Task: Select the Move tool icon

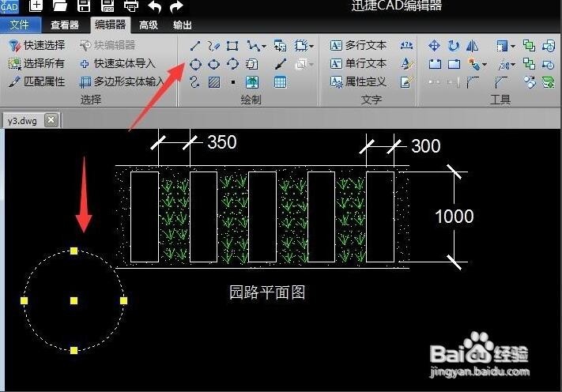Action: pyautogui.click(x=434, y=46)
